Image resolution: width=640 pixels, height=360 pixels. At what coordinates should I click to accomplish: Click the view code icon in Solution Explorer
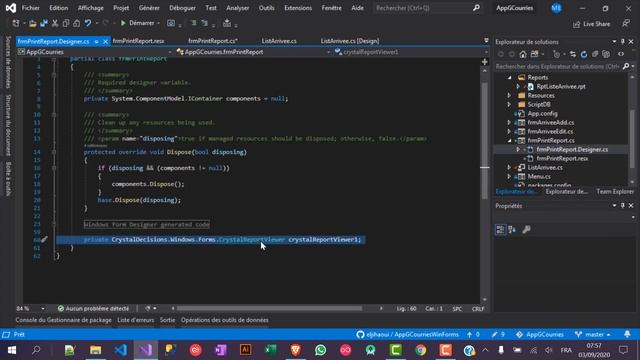[621, 54]
